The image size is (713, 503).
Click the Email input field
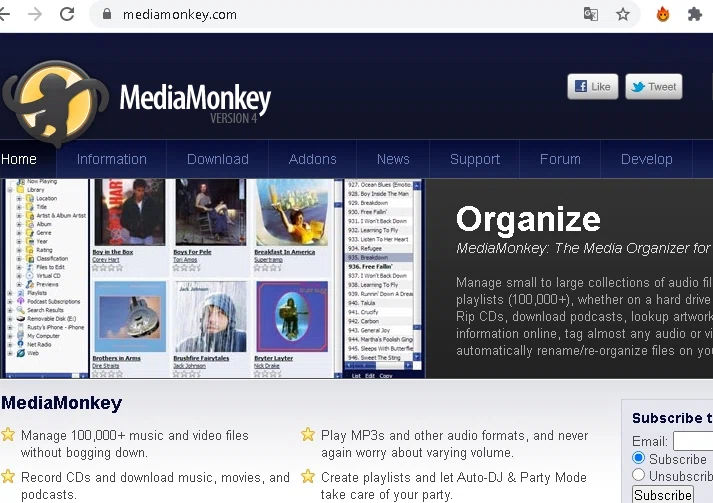693,441
